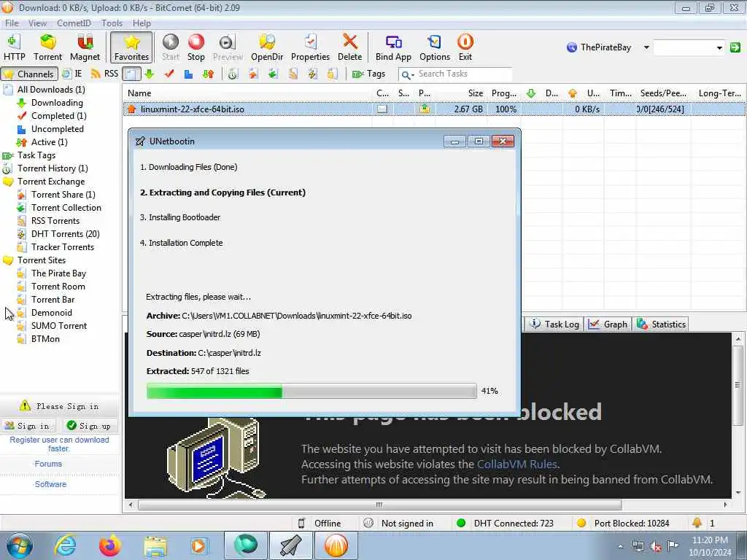Open task Properties in the toolbar

tap(310, 47)
